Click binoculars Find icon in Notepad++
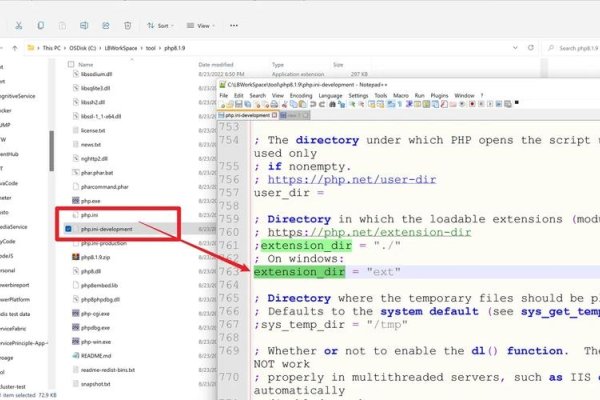This screenshot has height=400, width=600. coord(333,104)
